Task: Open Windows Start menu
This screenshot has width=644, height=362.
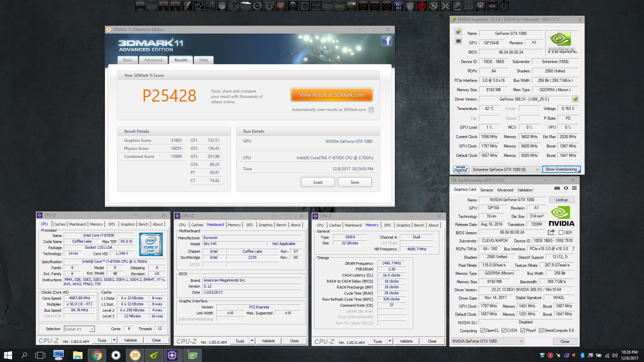Action: pos(8,355)
